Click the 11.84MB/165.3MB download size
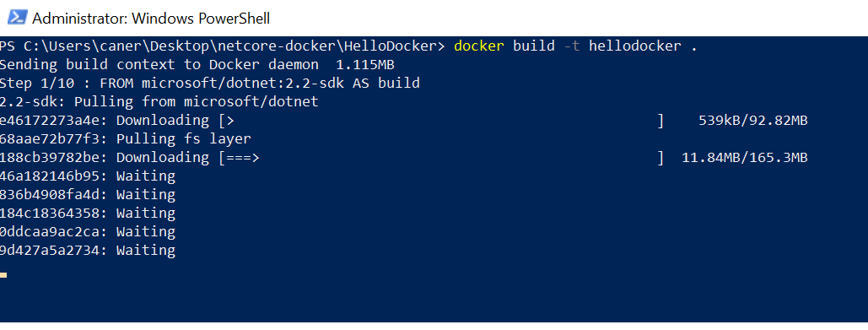 pos(745,157)
